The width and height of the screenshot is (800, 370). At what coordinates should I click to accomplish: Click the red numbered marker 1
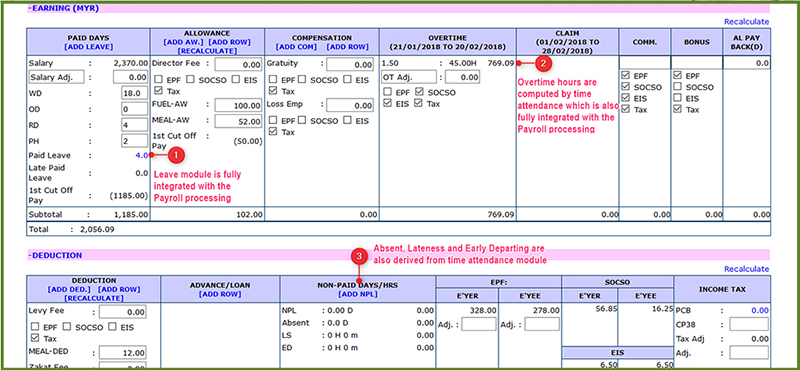[x=176, y=155]
